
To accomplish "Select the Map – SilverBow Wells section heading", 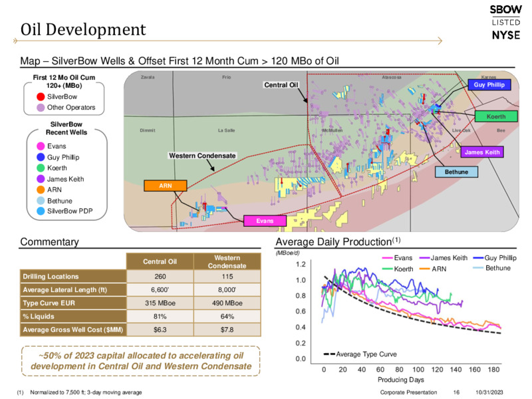I will pos(180,61).
